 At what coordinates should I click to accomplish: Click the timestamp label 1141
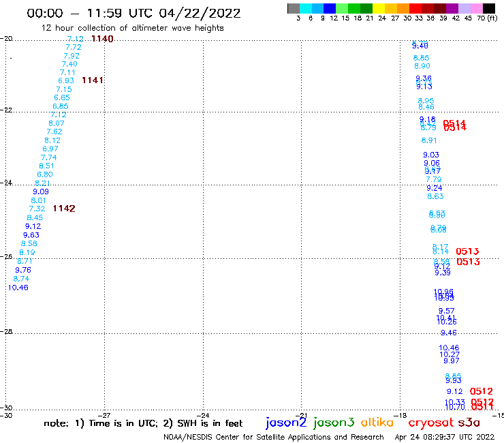[93, 80]
